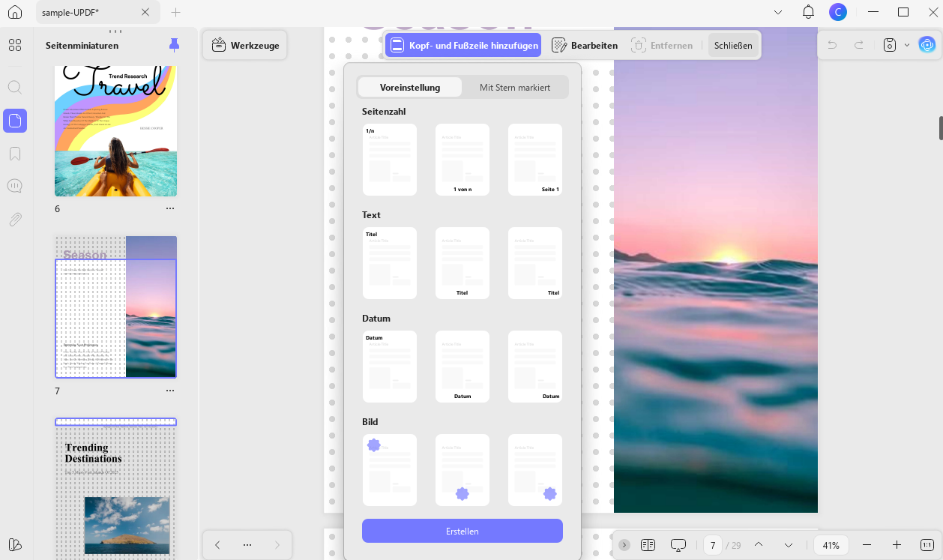This screenshot has height=560, width=943.
Task: Select page 7 Season thumbnail
Action: coord(115,307)
